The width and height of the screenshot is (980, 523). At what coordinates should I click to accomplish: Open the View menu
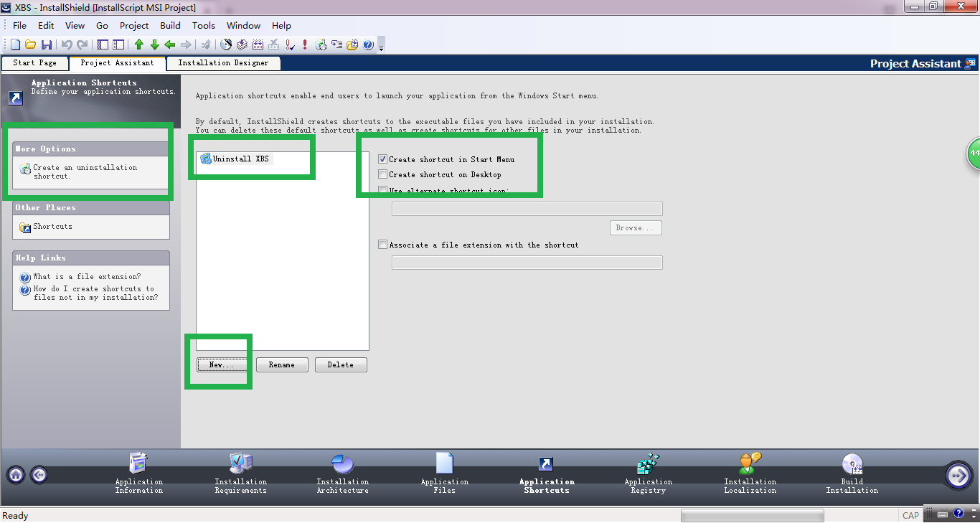(75, 25)
